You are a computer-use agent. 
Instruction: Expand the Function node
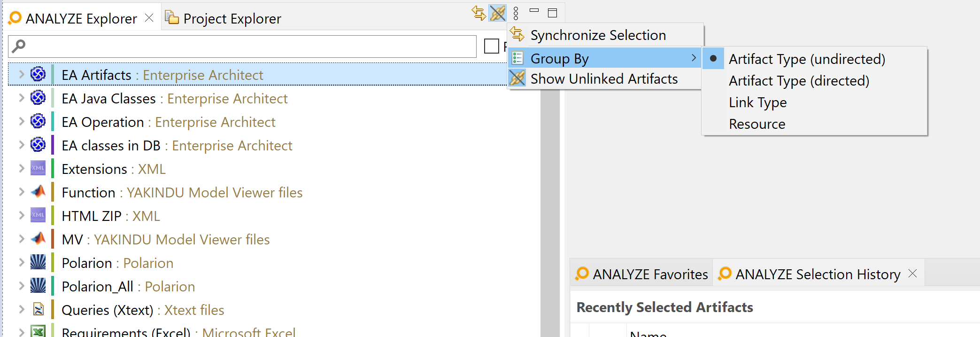tap(21, 191)
